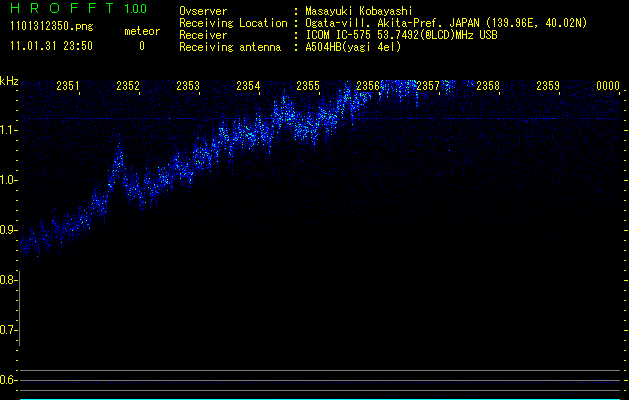Click the 0.8 kHz axis label
The height and width of the screenshot is (400, 629).
(8, 280)
